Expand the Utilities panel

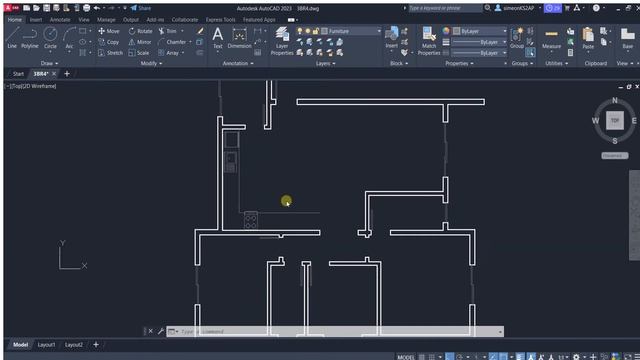[x=556, y=63]
